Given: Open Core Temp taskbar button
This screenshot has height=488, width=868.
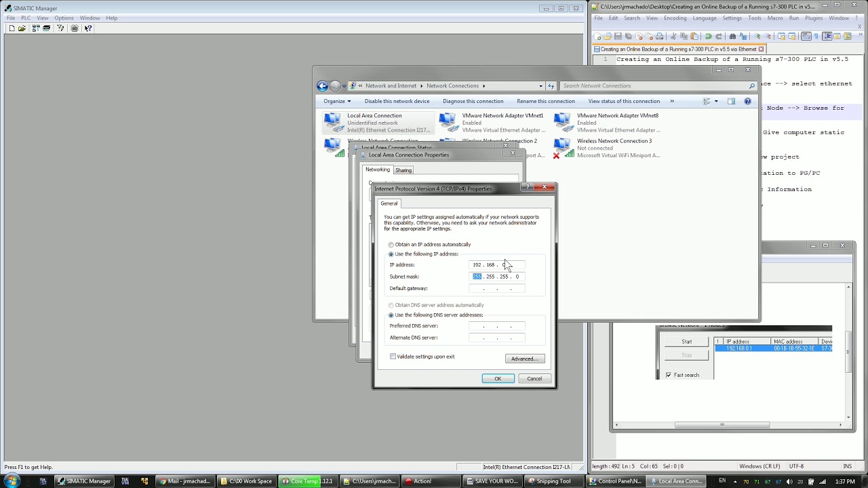Looking at the screenshot, I should (307, 481).
